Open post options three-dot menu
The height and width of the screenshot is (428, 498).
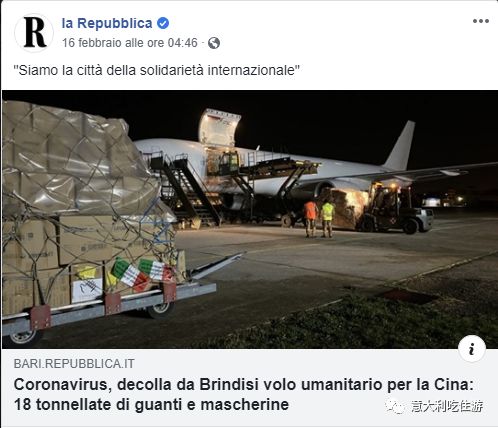pyautogui.click(x=481, y=21)
